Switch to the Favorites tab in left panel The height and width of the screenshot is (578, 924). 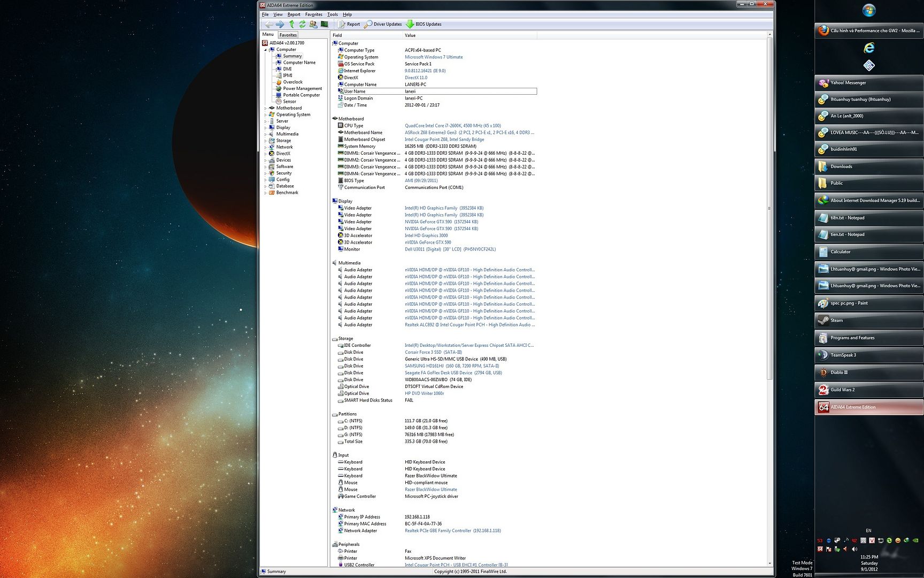tap(288, 35)
